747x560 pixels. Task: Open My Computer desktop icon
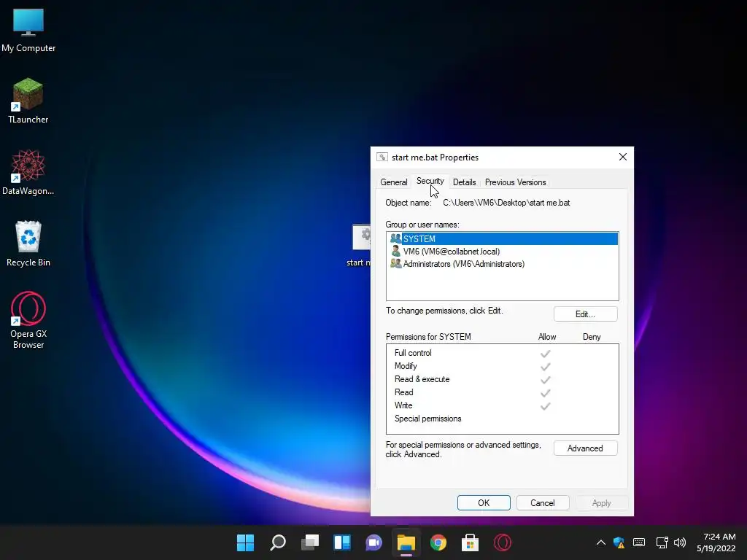(28, 30)
